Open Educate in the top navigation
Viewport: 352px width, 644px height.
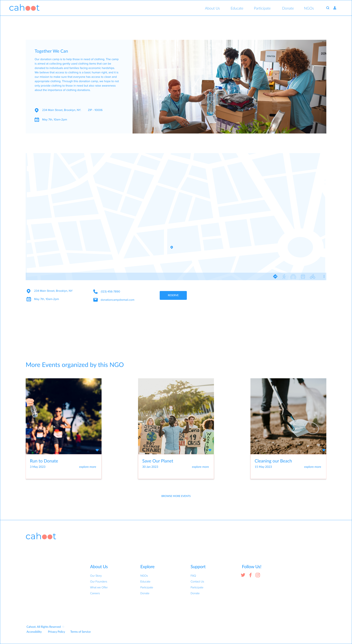click(237, 8)
